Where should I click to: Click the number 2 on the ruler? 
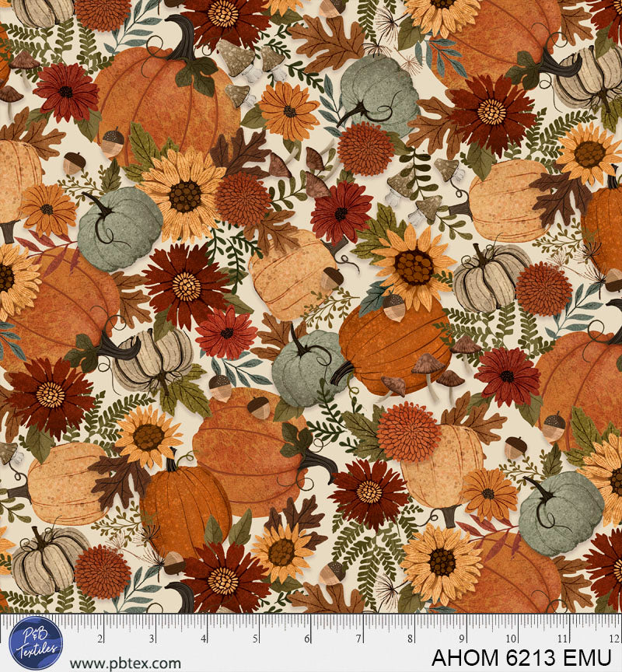tap(100, 639)
